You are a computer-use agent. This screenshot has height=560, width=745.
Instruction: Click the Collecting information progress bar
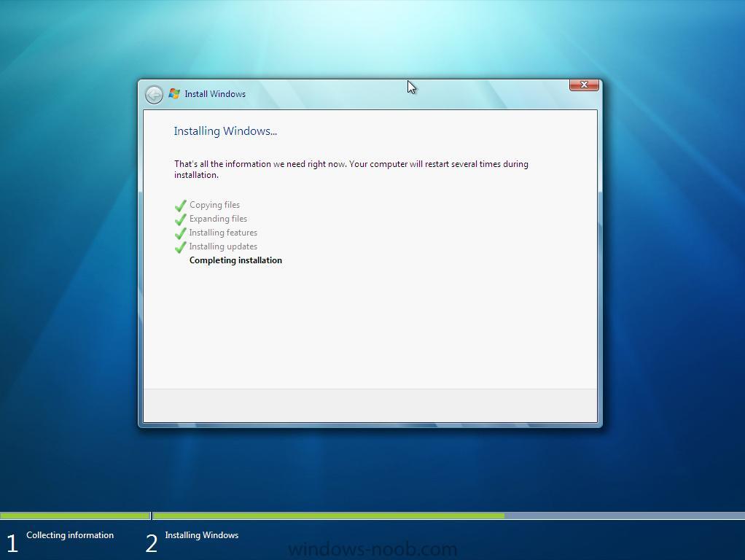click(x=75, y=516)
